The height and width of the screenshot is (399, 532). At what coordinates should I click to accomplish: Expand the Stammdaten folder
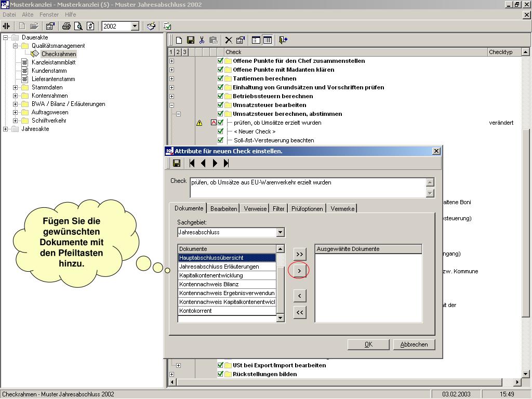(x=15, y=87)
